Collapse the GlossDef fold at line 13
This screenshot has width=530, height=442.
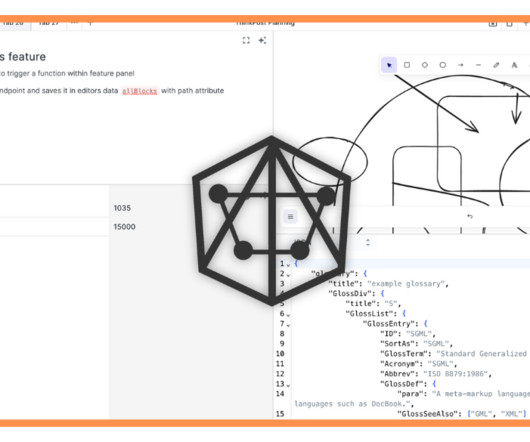pyautogui.click(x=288, y=385)
